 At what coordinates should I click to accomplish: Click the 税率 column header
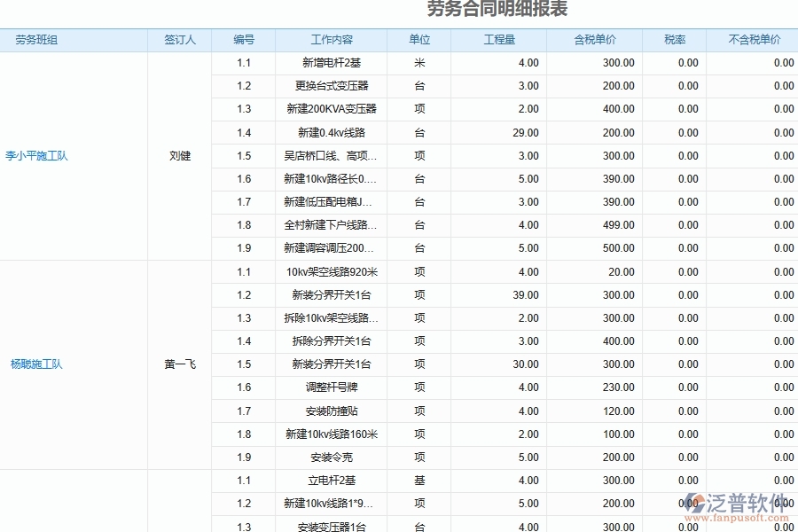pos(674,39)
